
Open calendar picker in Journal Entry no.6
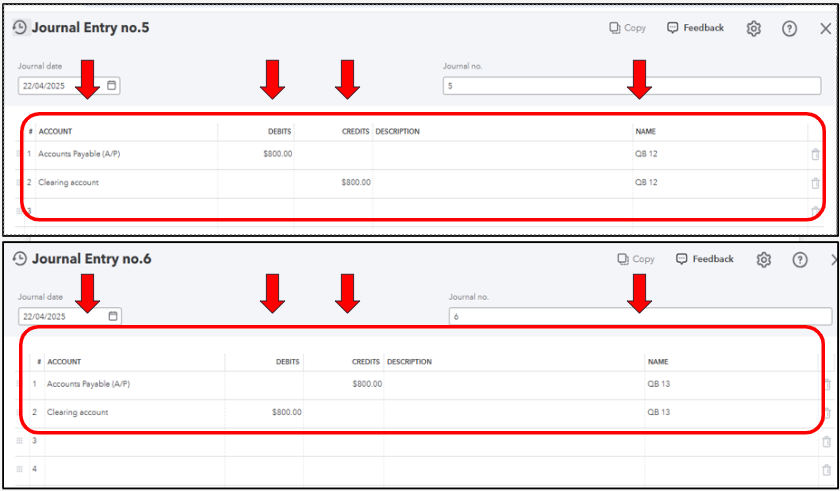(x=112, y=316)
